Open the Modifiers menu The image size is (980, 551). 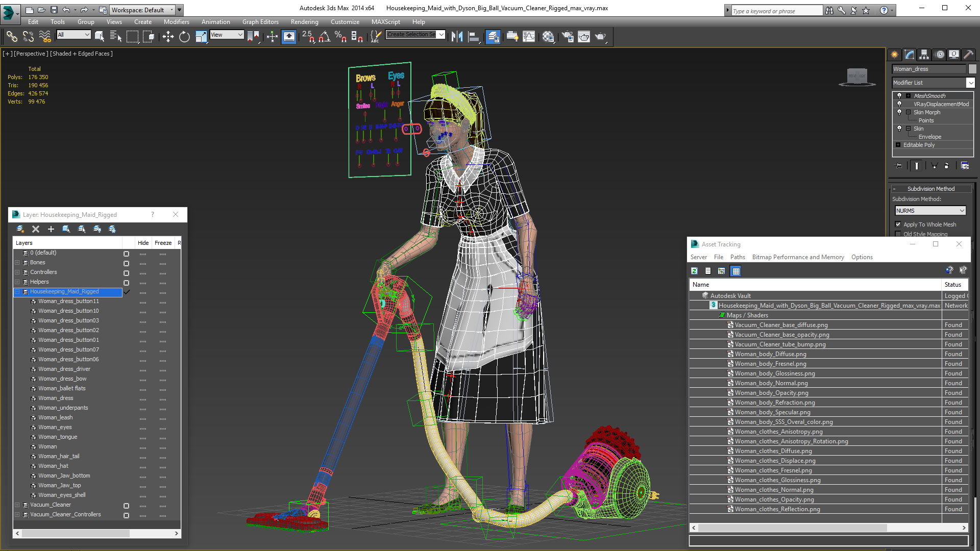176,22
